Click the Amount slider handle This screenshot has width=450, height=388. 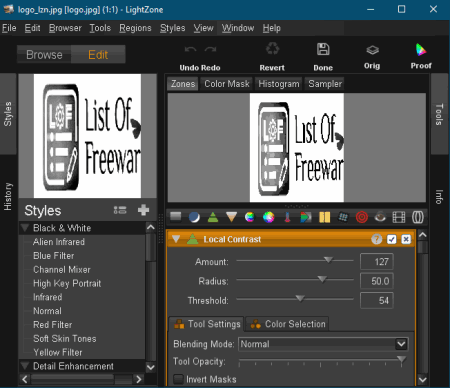(x=328, y=260)
